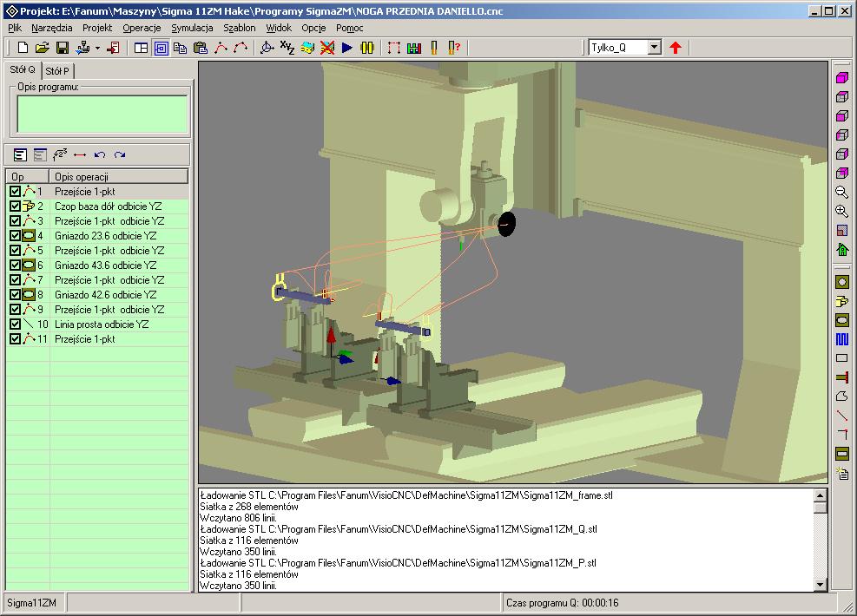Pause simulation with the yellow pause icon
Image resolution: width=857 pixels, height=616 pixels.
point(367,48)
